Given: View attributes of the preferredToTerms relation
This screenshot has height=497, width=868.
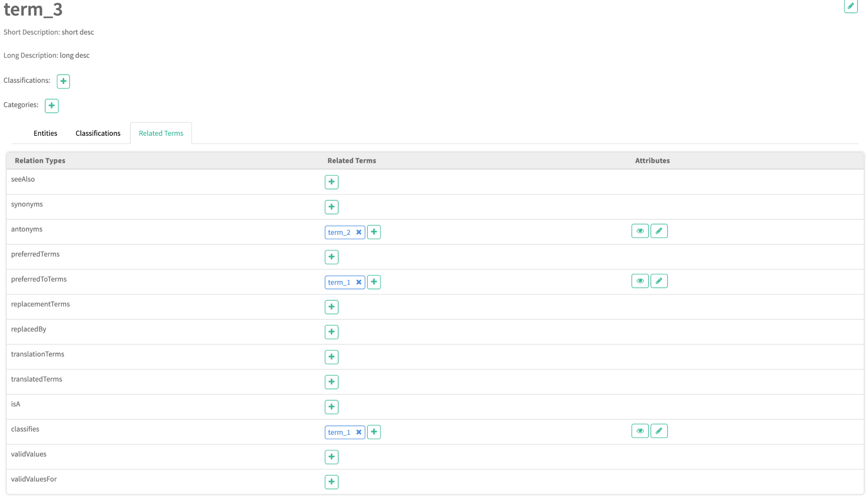Looking at the screenshot, I should point(640,281).
